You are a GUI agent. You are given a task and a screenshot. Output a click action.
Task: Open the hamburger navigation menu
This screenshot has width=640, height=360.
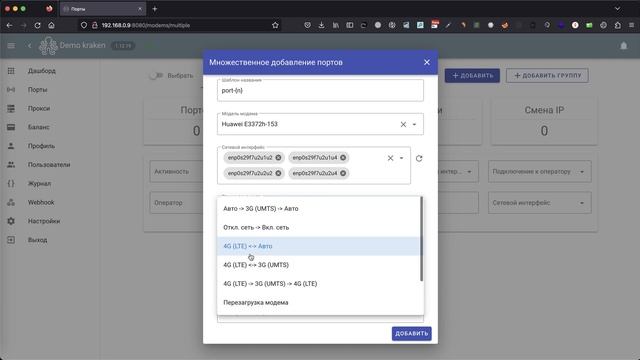tap(11, 45)
